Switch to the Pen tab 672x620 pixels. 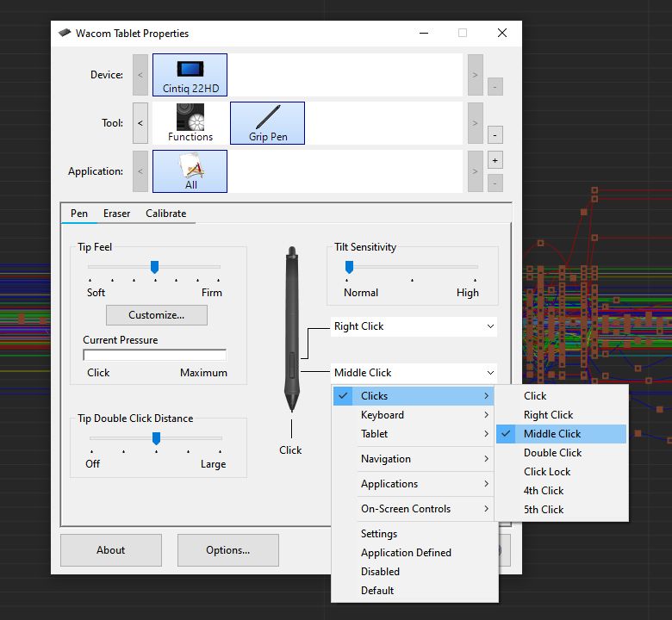(x=79, y=214)
